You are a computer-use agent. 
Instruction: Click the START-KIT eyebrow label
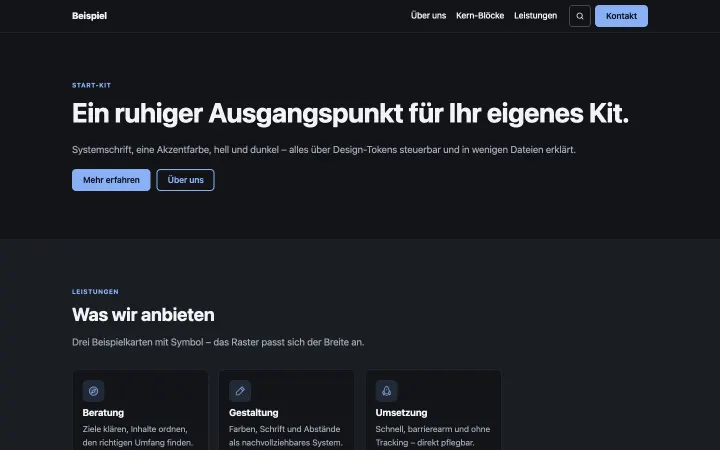coord(91,85)
